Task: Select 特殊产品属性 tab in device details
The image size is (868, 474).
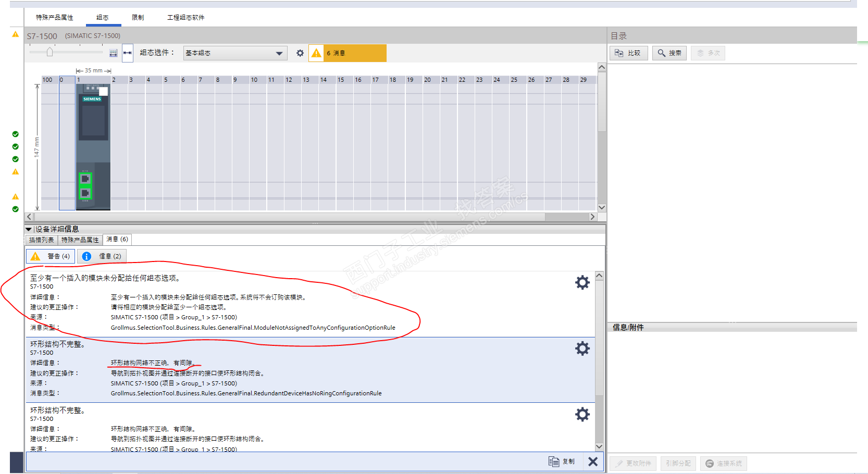Action: [80, 240]
